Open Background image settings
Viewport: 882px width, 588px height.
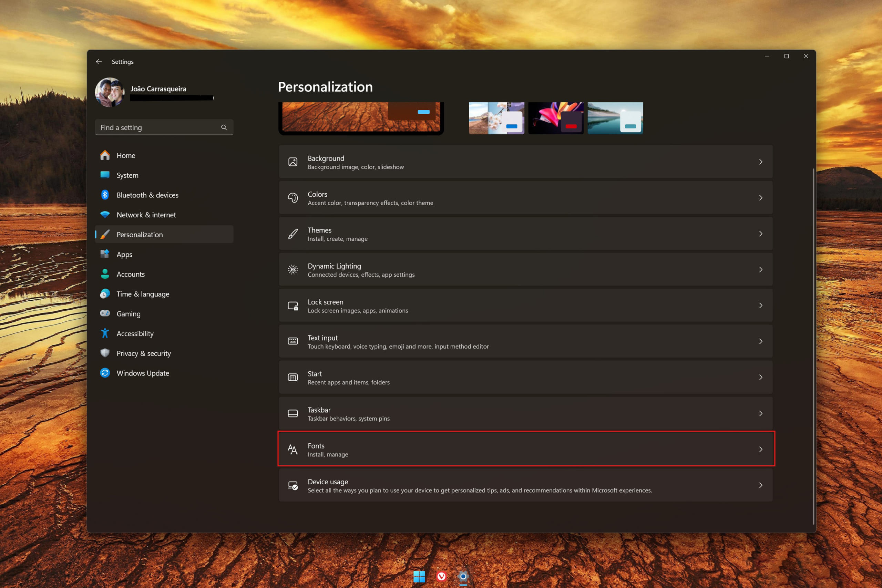[x=525, y=162]
